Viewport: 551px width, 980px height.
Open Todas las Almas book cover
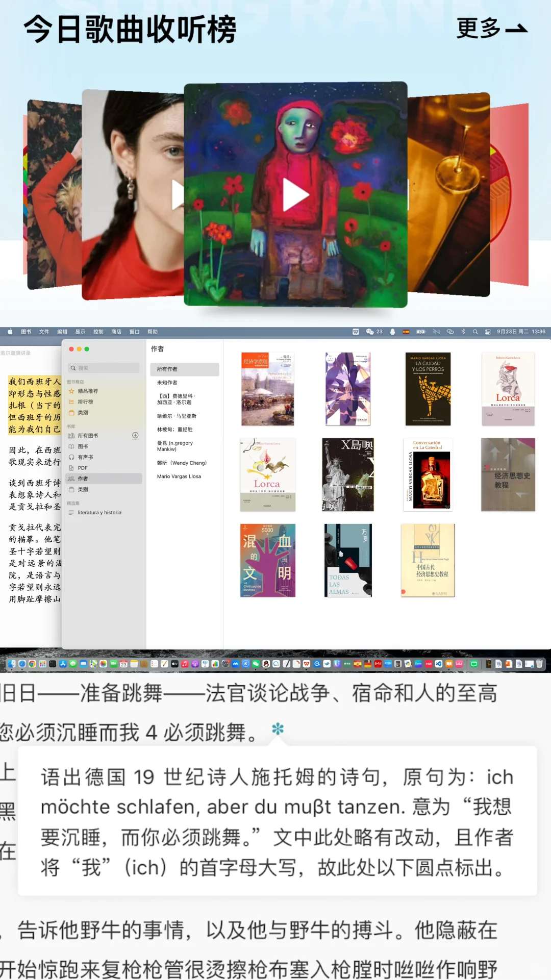(348, 560)
